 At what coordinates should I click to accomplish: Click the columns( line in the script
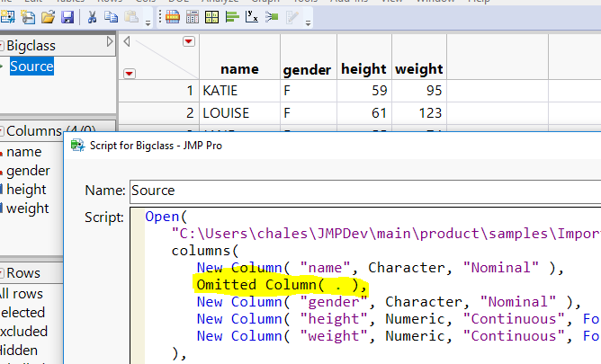click(205, 251)
